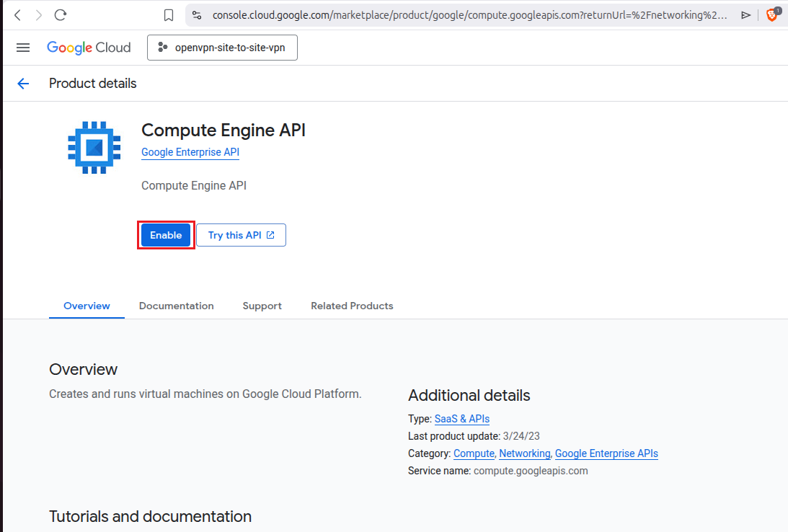Go back in browser history

[17, 15]
